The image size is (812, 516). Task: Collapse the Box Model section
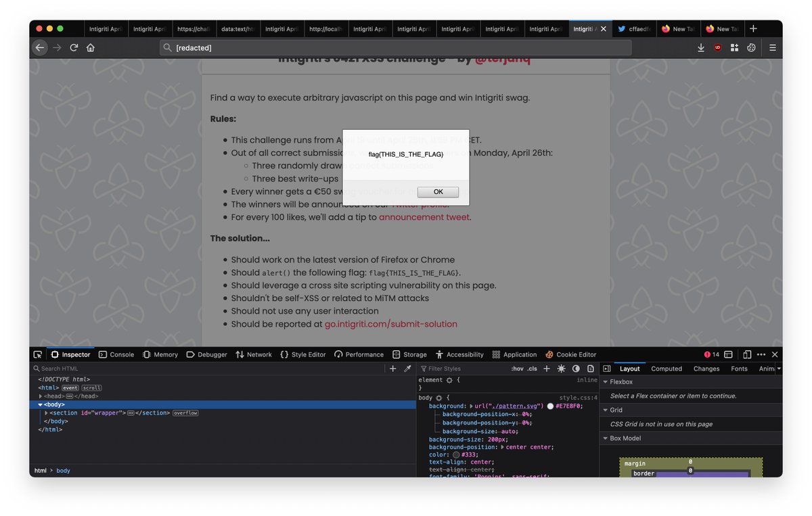[606, 438]
